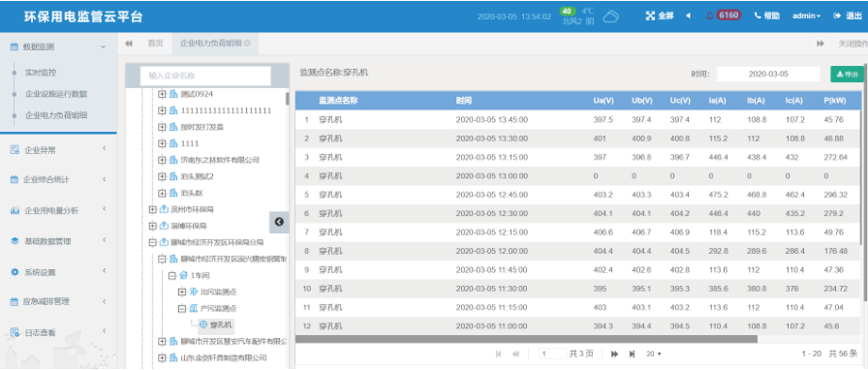Image resolution: width=868 pixels, height=370 pixels.
Task: Expand the 企业异常 sidebar menu
Action: (59, 149)
